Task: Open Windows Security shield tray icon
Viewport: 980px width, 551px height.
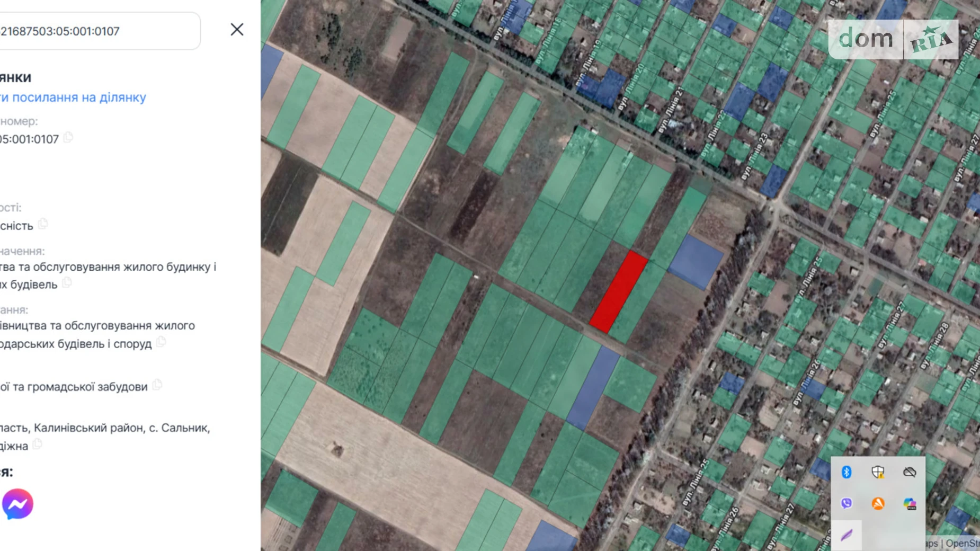Action: pyautogui.click(x=878, y=472)
